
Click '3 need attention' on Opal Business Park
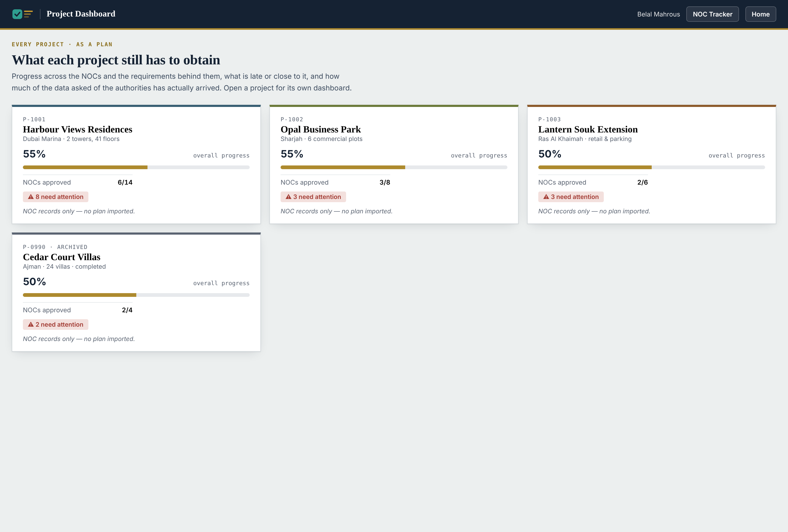click(313, 197)
